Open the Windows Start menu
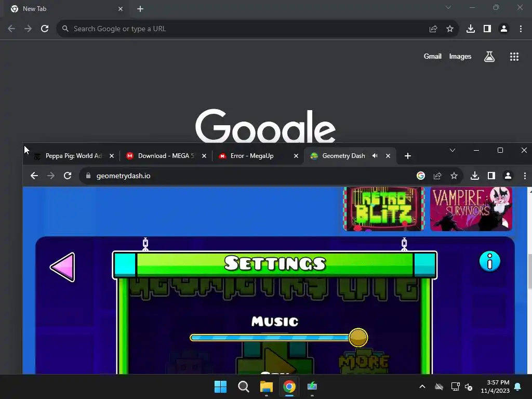 tap(220, 387)
